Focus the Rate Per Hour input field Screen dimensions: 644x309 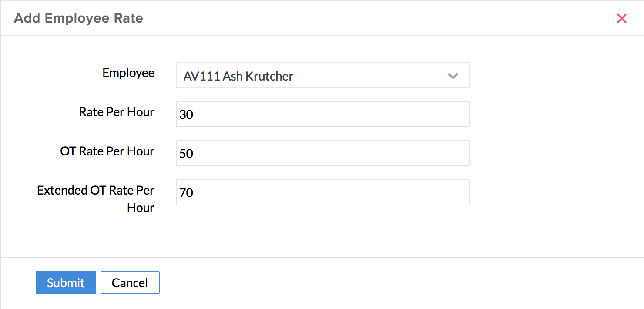tap(322, 114)
